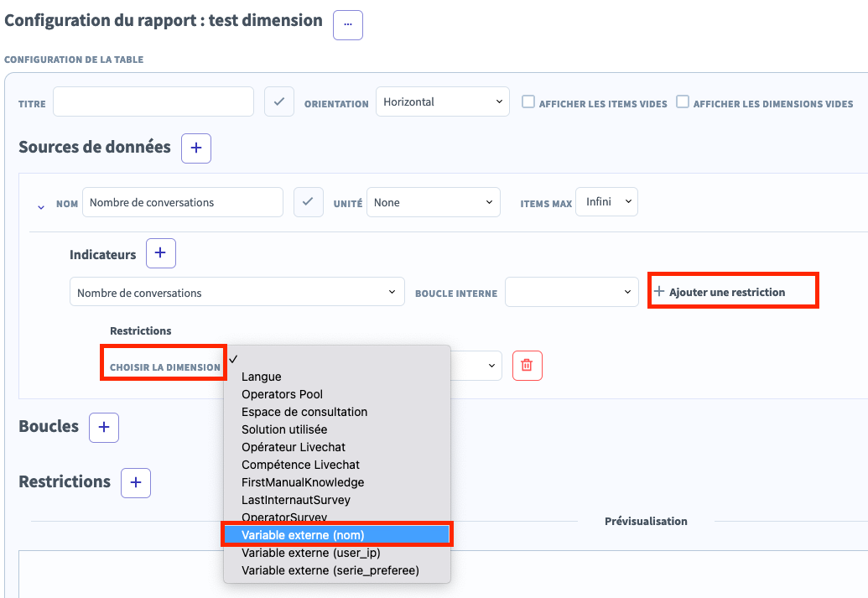Toggle Afficher les dimensions vides checkbox
Viewport: 868px width, 598px height.
click(683, 102)
